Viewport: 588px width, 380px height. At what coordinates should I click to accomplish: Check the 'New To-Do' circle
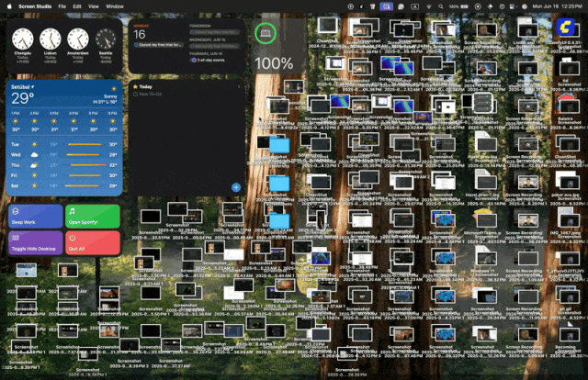(135, 94)
